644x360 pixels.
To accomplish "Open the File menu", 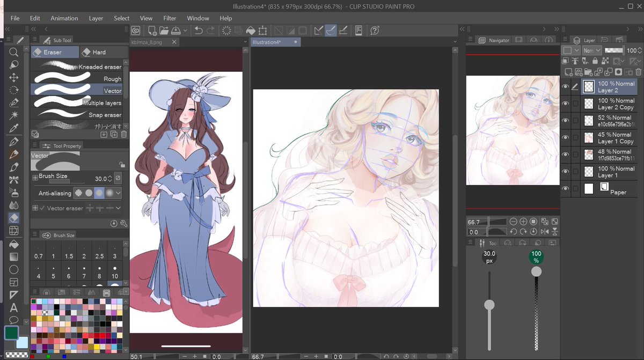I will pyautogui.click(x=15, y=18).
